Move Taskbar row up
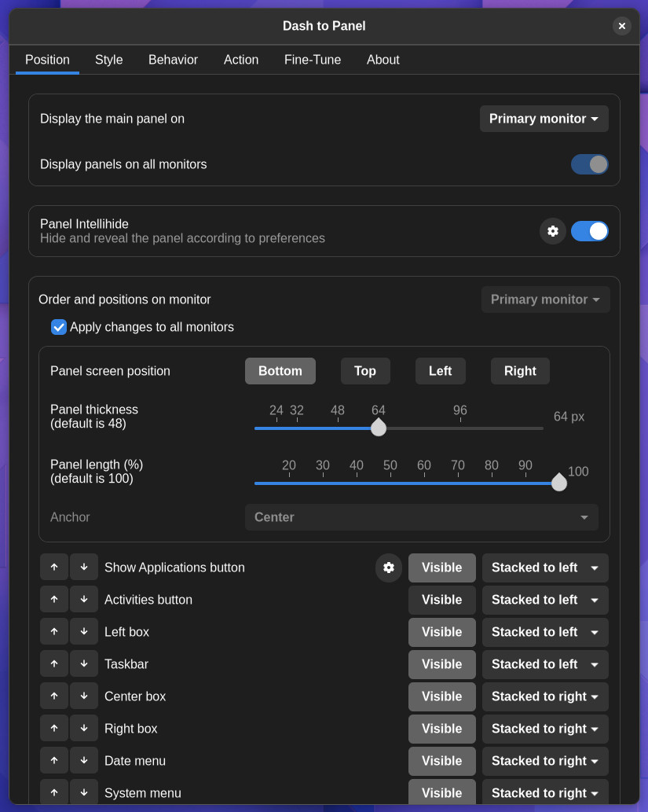Image resolution: width=648 pixels, height=812 pixels. point(54,663)
